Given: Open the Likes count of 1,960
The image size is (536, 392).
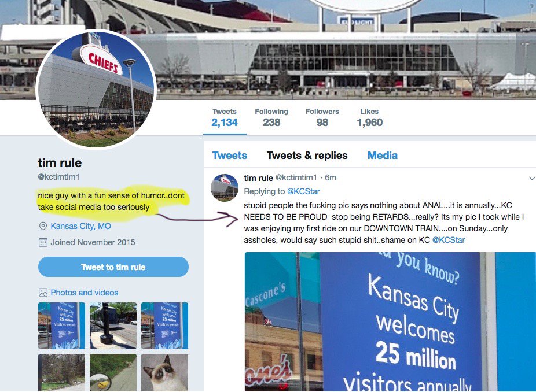Looking at the screenshot, I should (x=369, y=118).
